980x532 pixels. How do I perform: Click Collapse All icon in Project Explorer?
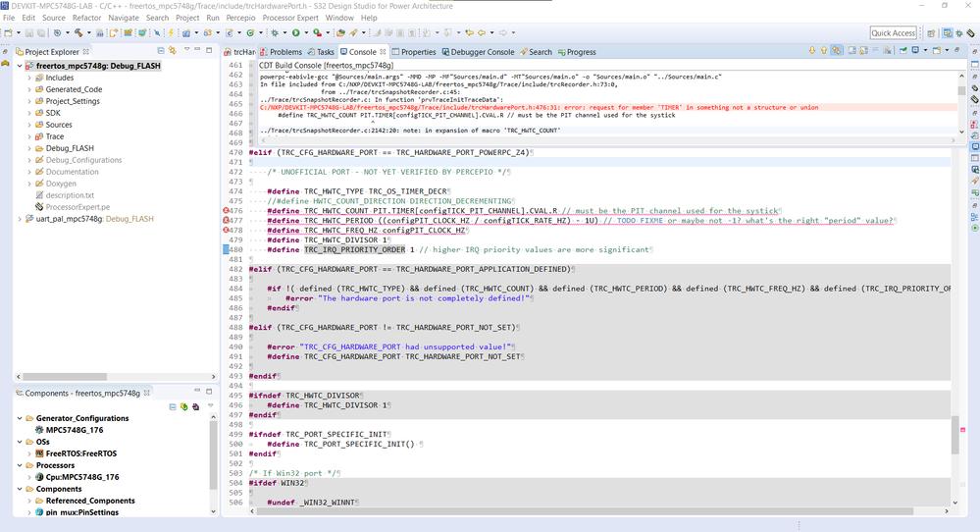click(161, 51)
